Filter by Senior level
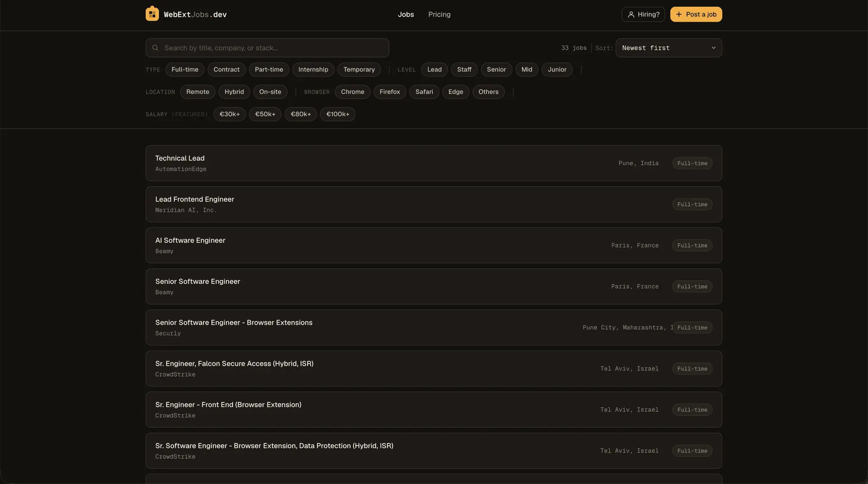Screen dimensions: 868x484 tap(496, 69)
